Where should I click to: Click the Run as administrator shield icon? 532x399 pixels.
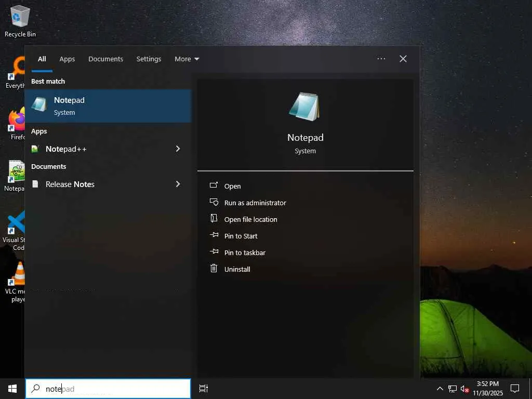point(214,202)
